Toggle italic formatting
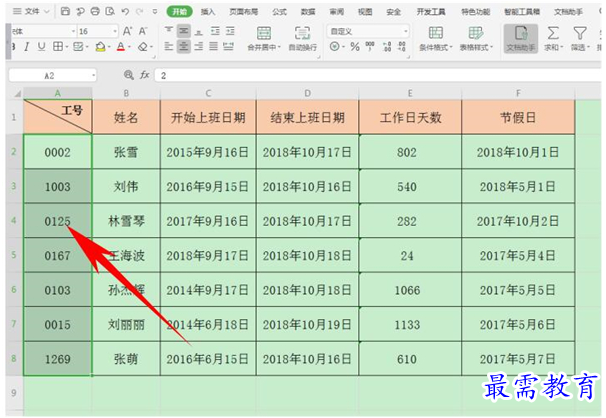Screen dimensions: 606x418 pyautogui.click(x=26, y=47)
